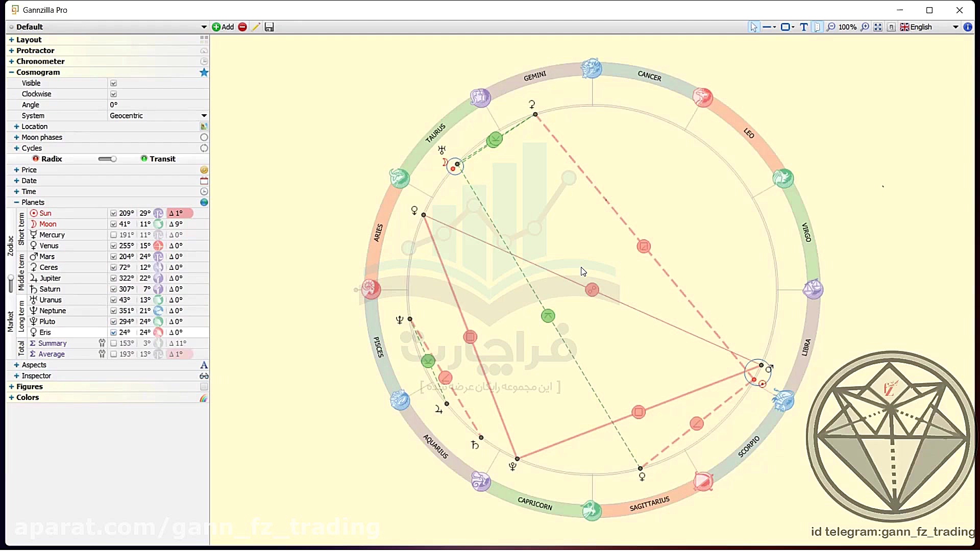Image resolution: width=980 pixels, height=551 pixels.
Task: Click the zoom in magnifier
Action: (865, 27)
